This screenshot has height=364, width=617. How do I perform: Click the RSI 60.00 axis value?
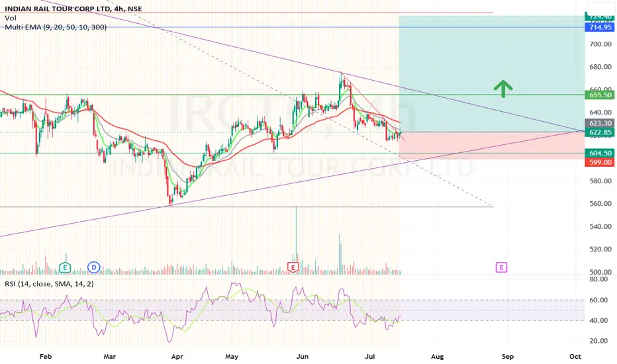(598, 300)
